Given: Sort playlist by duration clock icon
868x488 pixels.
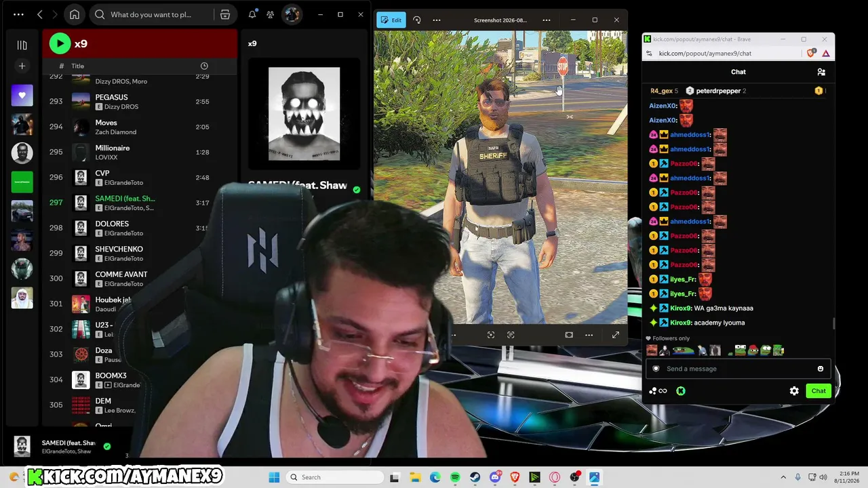Looking at the screenshot, I should pyautogui.click(x=204, y=66).
